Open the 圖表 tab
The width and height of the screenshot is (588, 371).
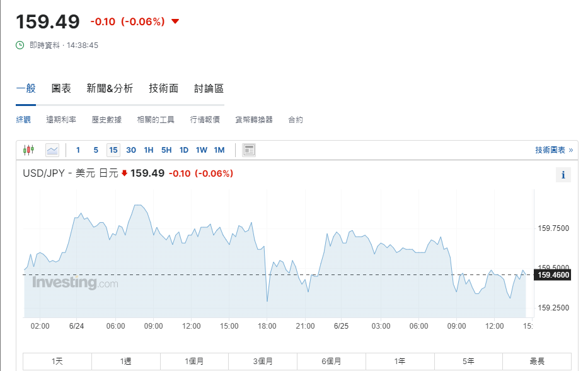(61, 89)
